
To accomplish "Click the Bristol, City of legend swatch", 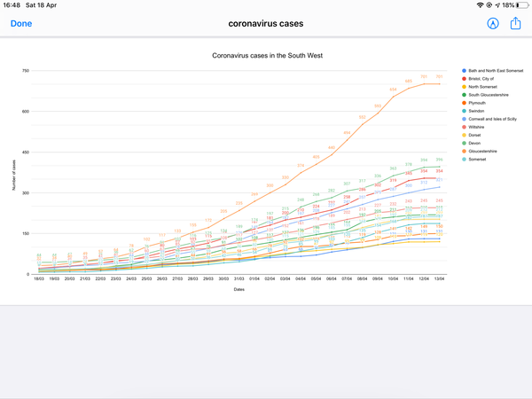I will click(464, 79).
